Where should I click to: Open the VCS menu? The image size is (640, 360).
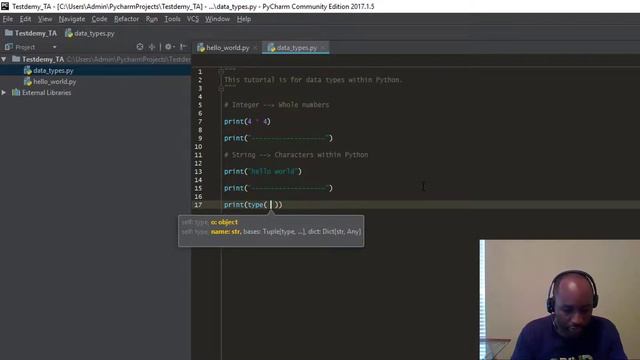click(193, 19)
